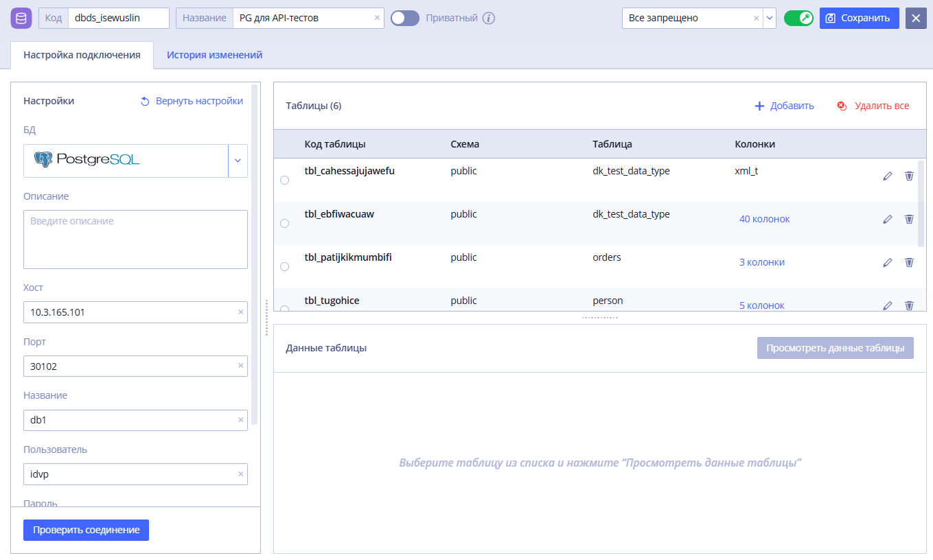
Task: Select the tbl_cahessajujawefu radio button
Action: tap(285, 180)
